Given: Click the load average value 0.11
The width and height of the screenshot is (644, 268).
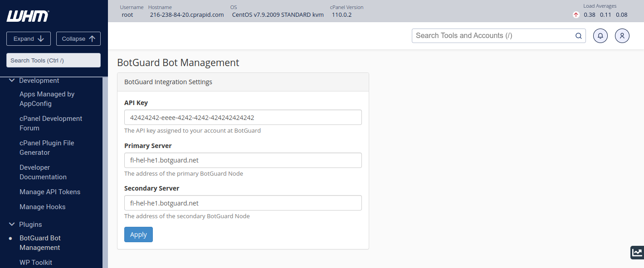Looking at the screenshot, I should click(605, 14).
